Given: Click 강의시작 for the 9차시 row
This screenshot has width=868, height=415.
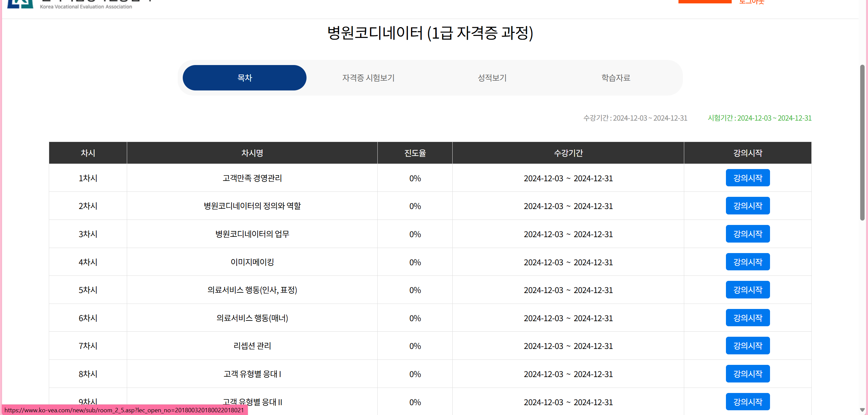Looking at the screenshot, I should click(748, 402).
